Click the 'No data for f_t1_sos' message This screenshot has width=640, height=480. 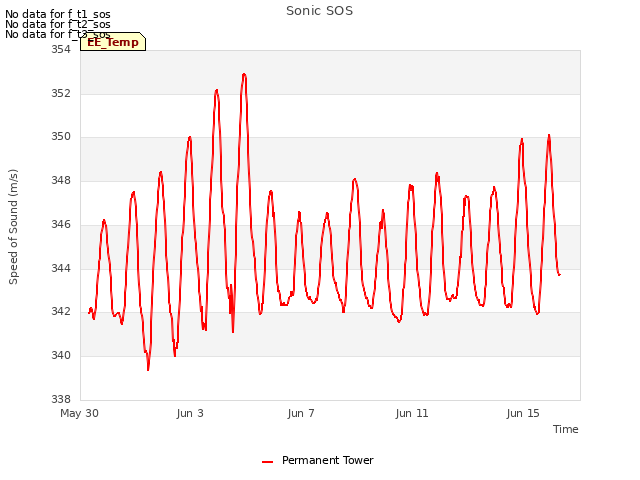pyautogui.click(x=58, y=14)
